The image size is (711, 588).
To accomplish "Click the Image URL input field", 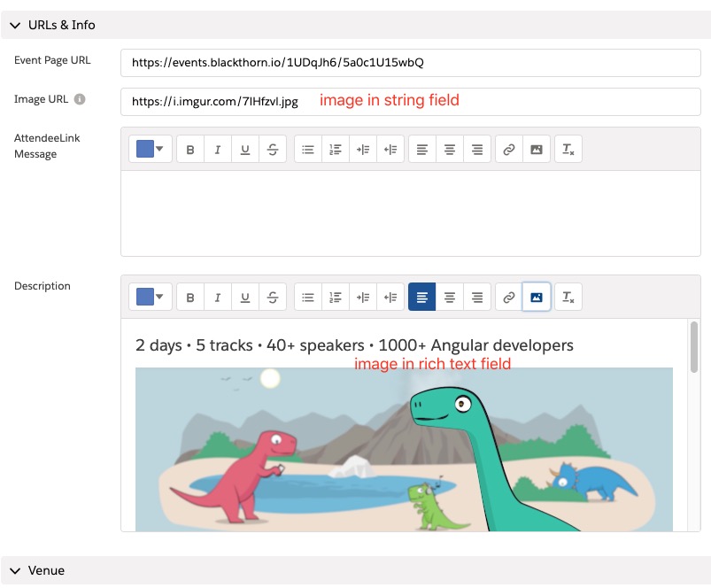I will tap(410, 102).
